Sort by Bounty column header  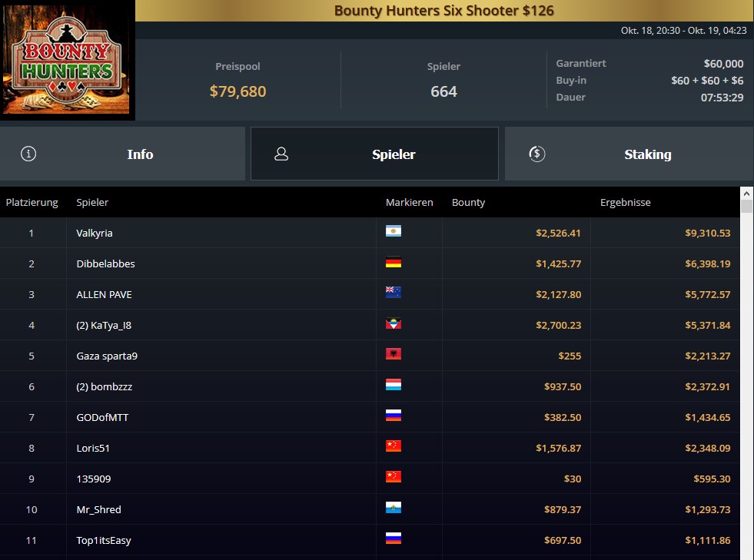click(x=468, y=202)
